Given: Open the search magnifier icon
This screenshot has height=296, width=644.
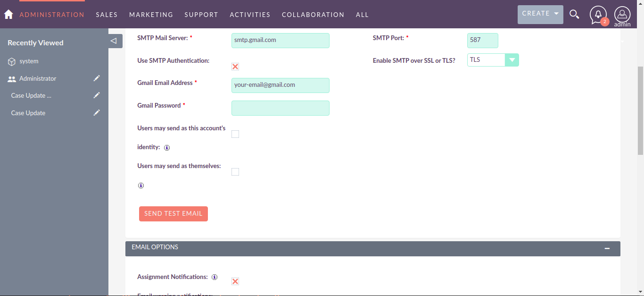Looking at the screenshot, I should [x=574, y=14].
